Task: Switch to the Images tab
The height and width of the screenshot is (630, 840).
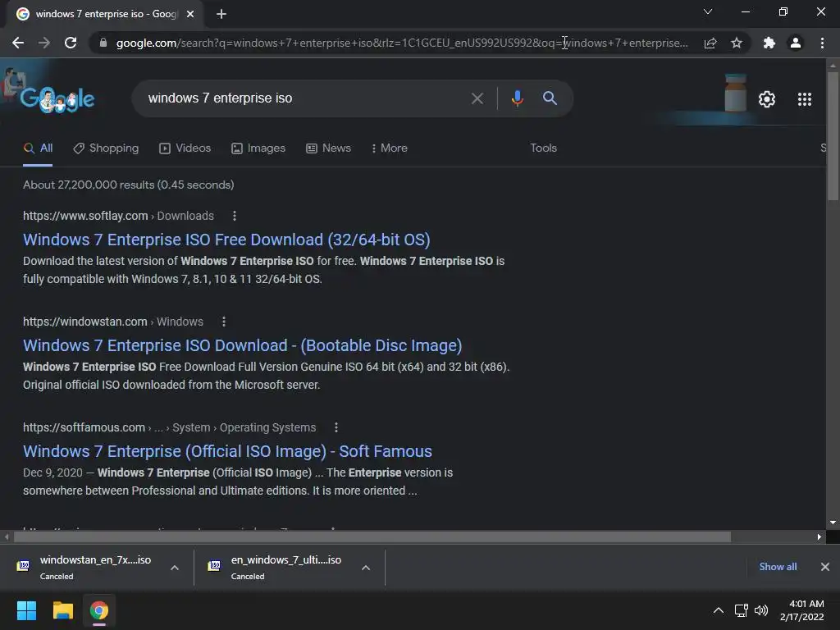Action: tap(258, 148)
